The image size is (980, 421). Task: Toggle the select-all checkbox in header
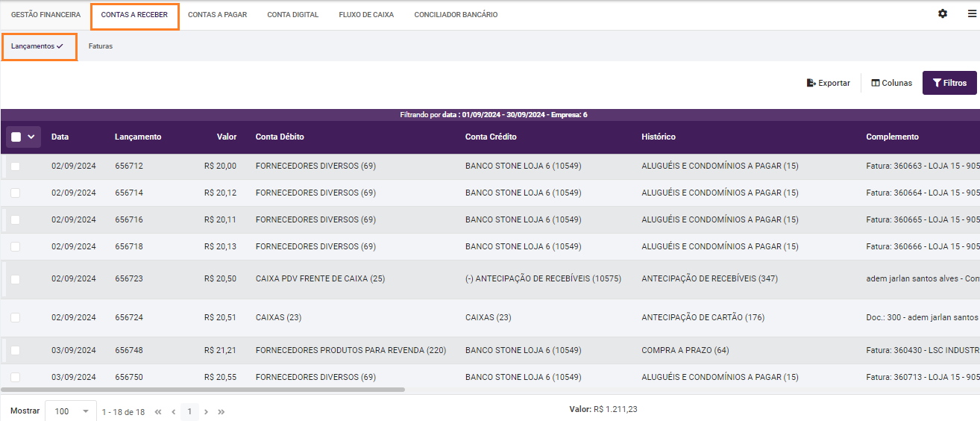click(x=16, y=137)
